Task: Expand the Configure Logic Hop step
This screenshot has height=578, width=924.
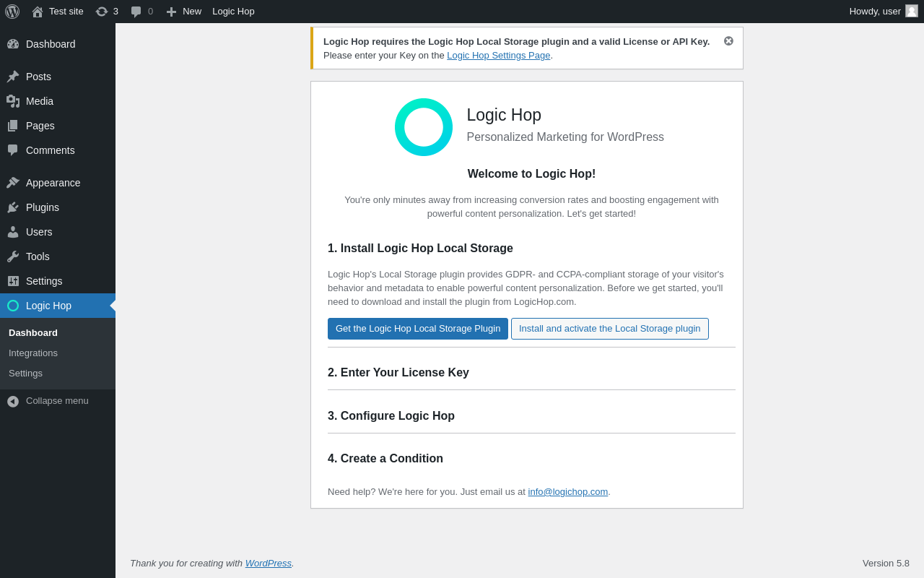Action: pos(391,416)
